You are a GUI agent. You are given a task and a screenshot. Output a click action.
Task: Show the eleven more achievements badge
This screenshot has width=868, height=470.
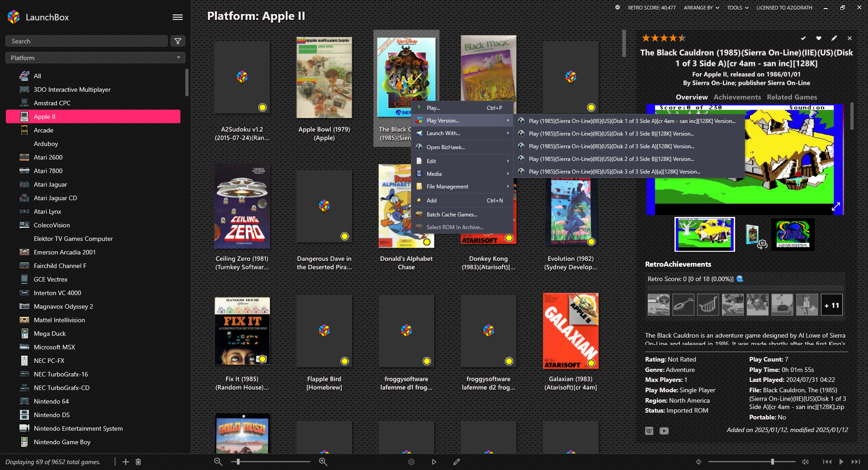point(832,305)
